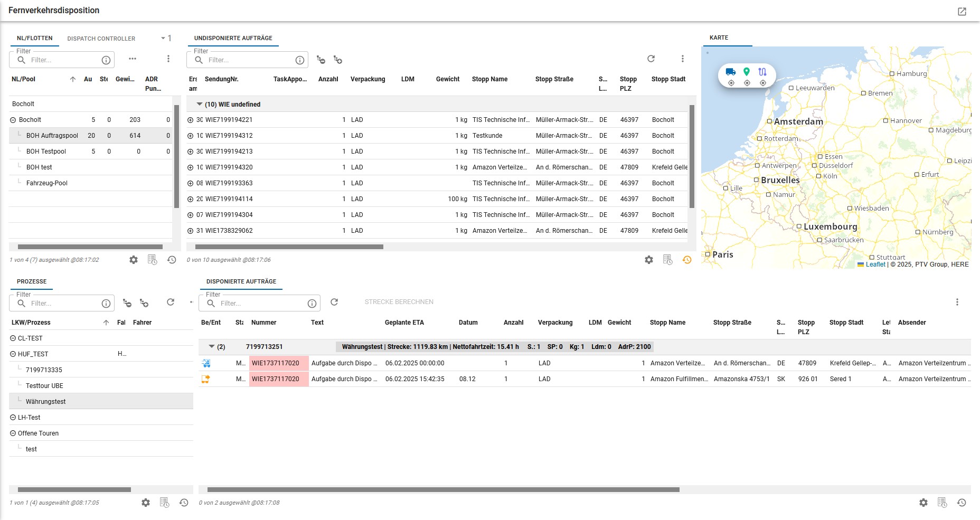
Task: Sort by the SendungNr. column header
Action: pyautogui.click(x=222, y=79)
